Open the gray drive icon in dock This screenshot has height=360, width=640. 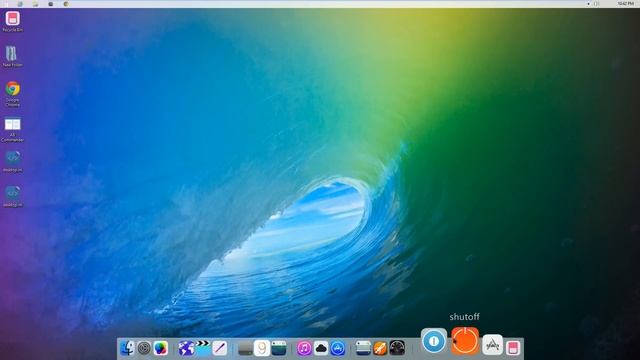[x=245, y=349]
